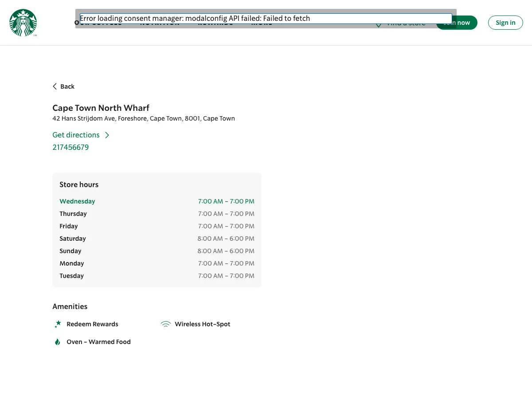The height and width of the screenshot is (399, 532).
Task: Click the Oven - Warmed Food amenity text
Action: [98, 342]
